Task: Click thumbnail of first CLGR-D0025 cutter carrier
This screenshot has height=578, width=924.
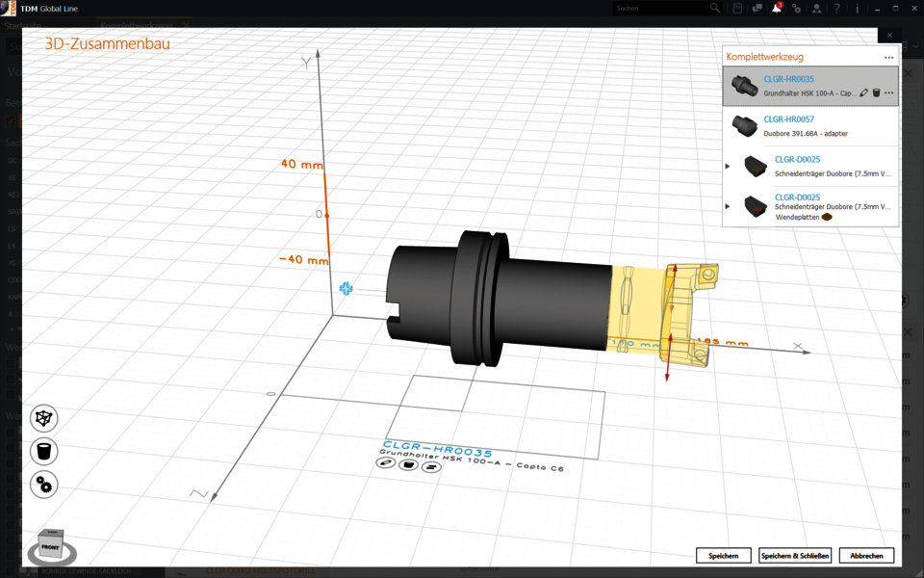Action: [756, 166]
